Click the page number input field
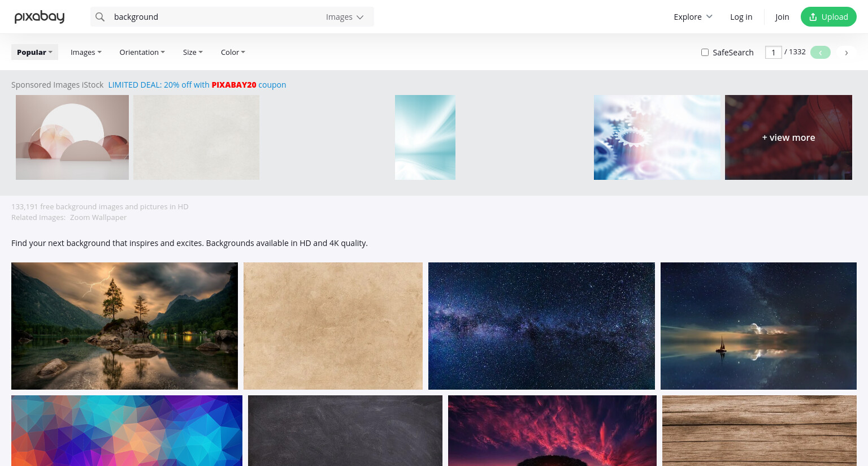Screen dimensions: 868x466 pos(773,53)
